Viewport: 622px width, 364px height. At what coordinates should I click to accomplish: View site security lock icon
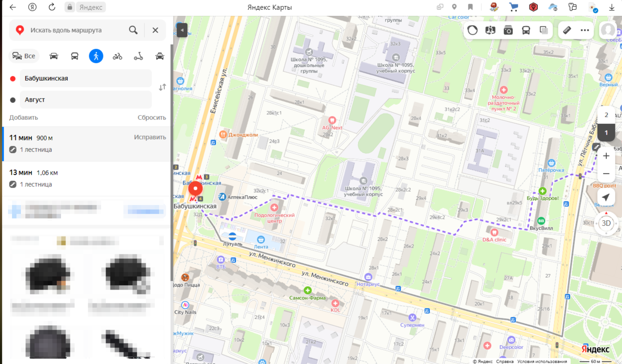tap(69, 7)
